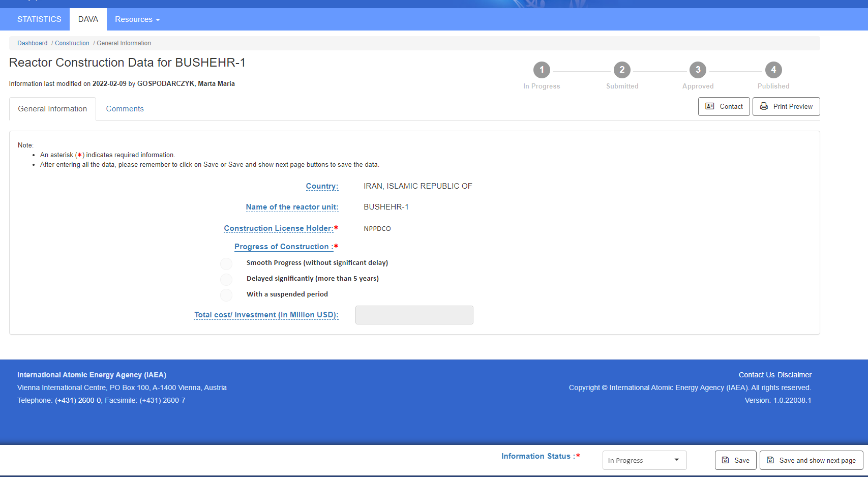868x477 pixels.
Task: Switch to the Comments tab
Action: (x=125, y=109)
